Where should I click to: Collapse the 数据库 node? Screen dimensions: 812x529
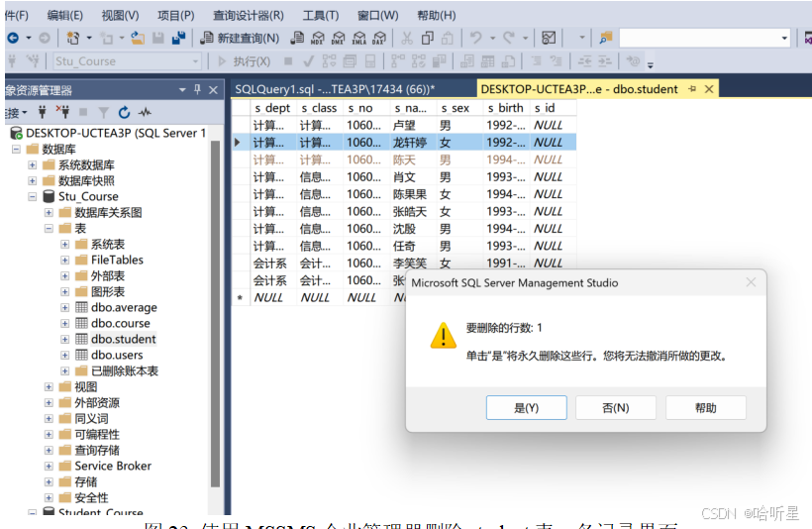pos(16,150)
